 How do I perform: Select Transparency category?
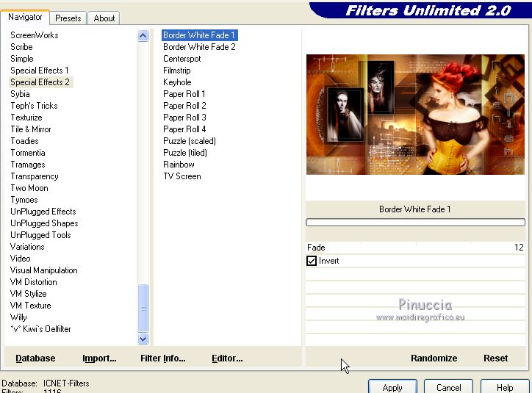(35, 176)
